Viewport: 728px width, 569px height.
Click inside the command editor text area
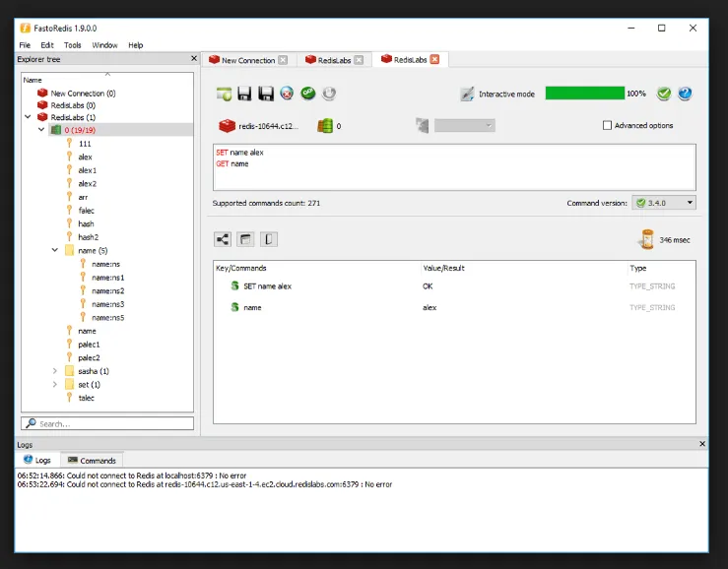coord(454,167)
